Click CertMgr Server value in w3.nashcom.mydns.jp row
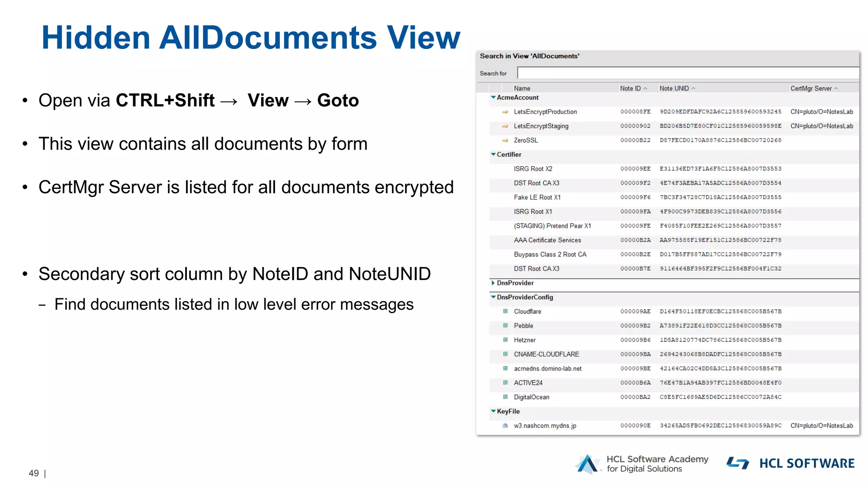This screenshot has width=868, height=488. tap(822, 425)
